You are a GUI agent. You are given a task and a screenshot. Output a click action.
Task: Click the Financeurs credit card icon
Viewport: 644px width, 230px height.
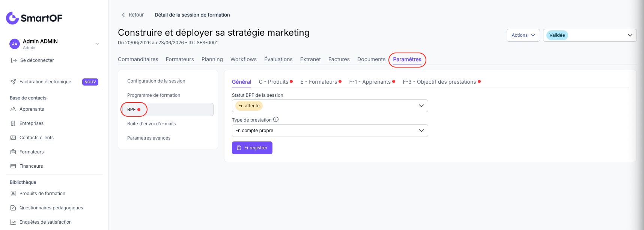13,166
